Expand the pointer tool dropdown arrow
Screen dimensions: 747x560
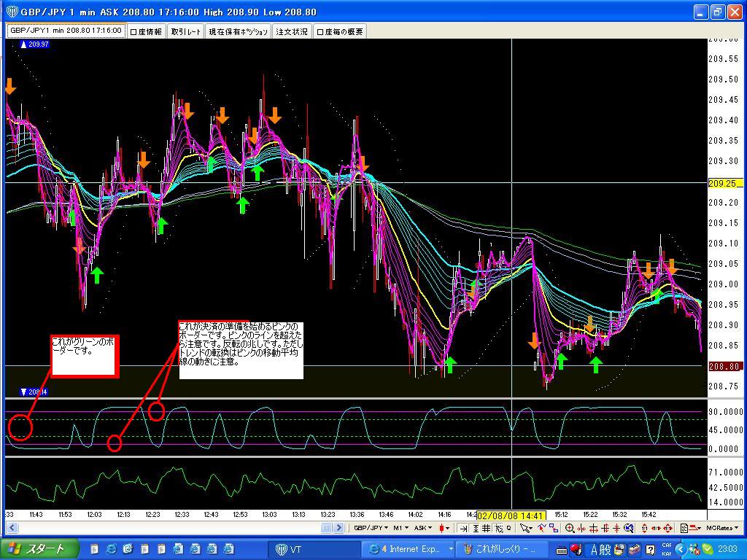click(531, 529)
